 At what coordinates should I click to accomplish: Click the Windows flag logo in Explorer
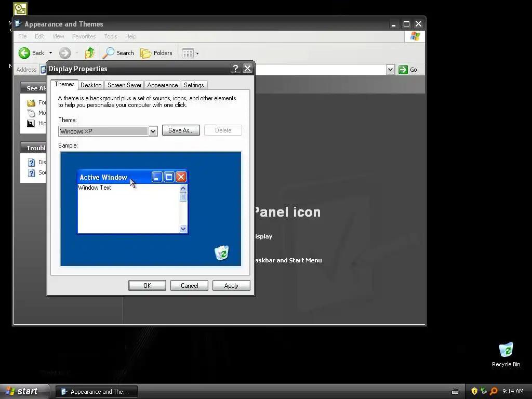415,36
